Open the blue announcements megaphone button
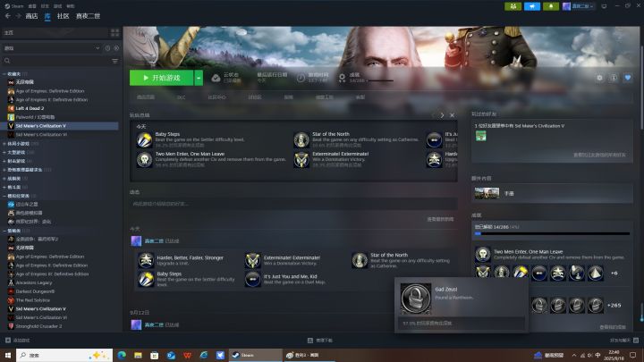The width and height of the screenshot is (644, 362). tap(532, 6)
